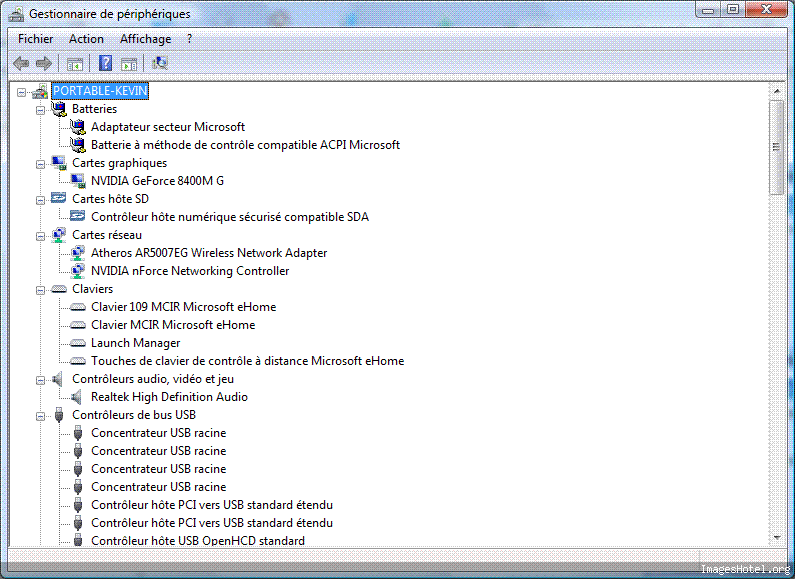Select the Realtek High Definition Audio speaker icon
Image resolution: width=795 pixels, height=579 pixels.
[78, 397]
